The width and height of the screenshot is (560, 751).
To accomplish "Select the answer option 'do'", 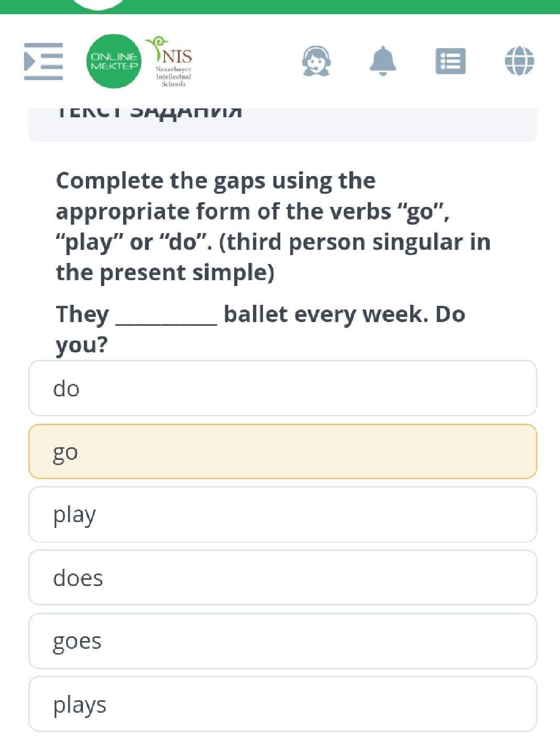I will click(283, 388).
